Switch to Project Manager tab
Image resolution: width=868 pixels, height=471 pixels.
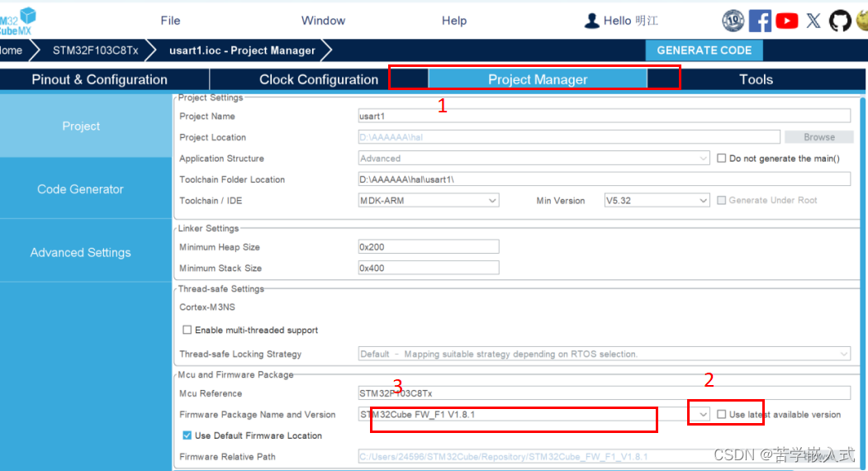click(x=538, y=79)
